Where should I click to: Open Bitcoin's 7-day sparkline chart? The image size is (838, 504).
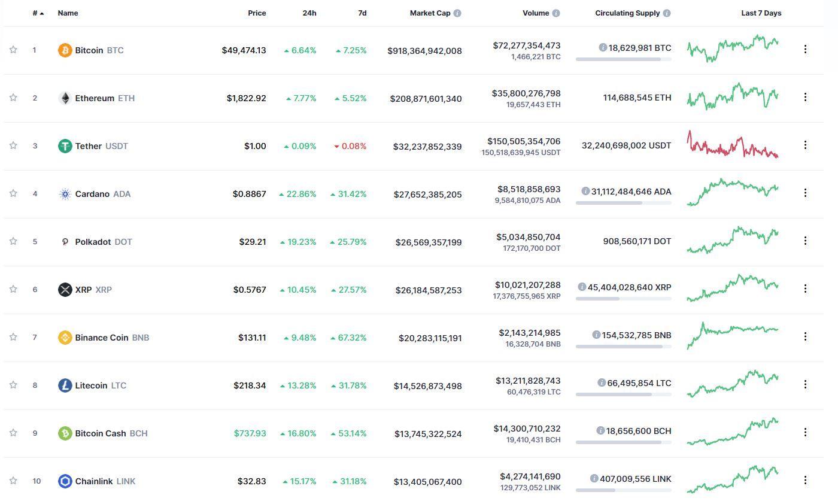pyautogui.click(x=733, y=48)
